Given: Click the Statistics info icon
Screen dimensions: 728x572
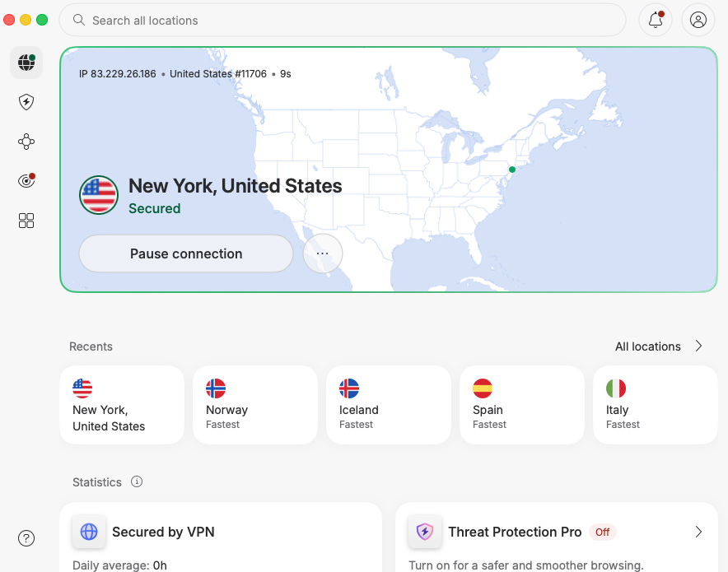Looking at the screenshot, I should point(137,481).
